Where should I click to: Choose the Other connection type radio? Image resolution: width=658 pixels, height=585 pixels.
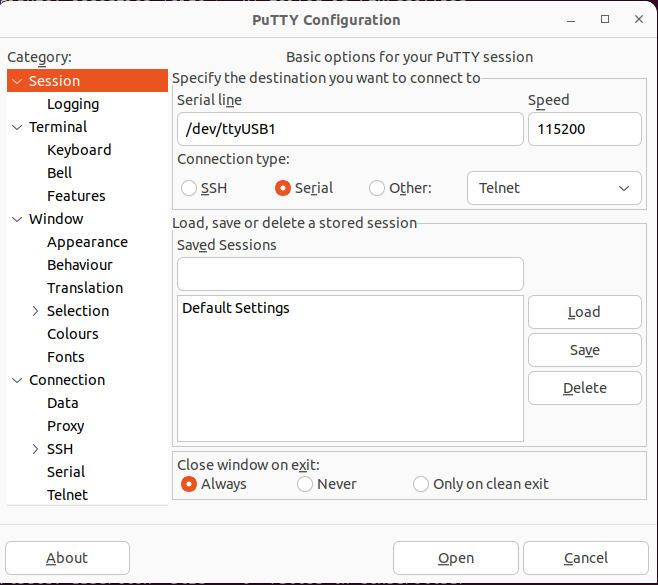click(377, 188)
